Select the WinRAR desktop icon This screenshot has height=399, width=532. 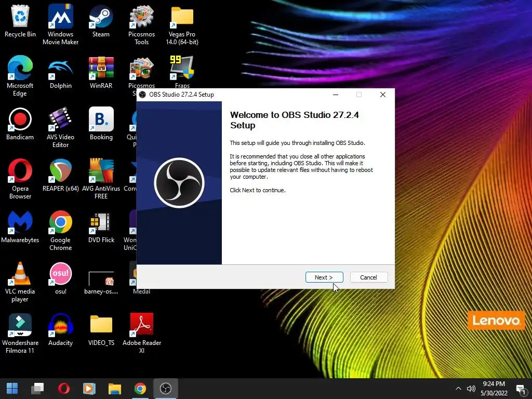click(101, 73)
